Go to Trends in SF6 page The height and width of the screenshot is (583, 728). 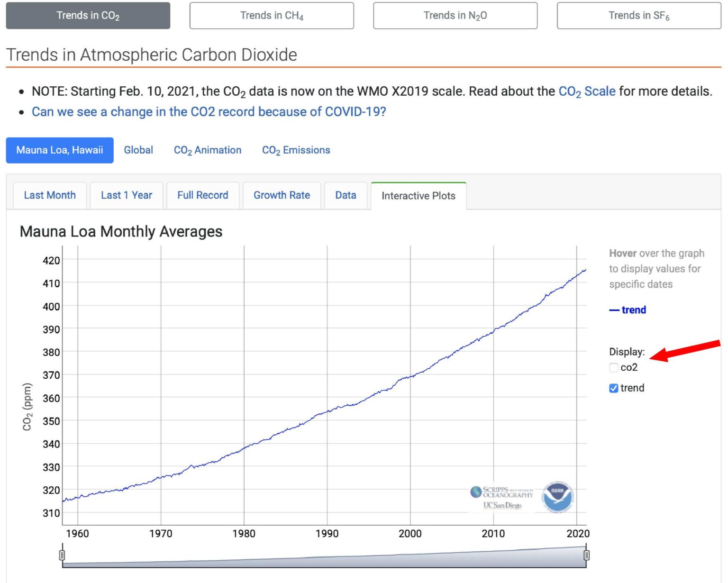638,16
